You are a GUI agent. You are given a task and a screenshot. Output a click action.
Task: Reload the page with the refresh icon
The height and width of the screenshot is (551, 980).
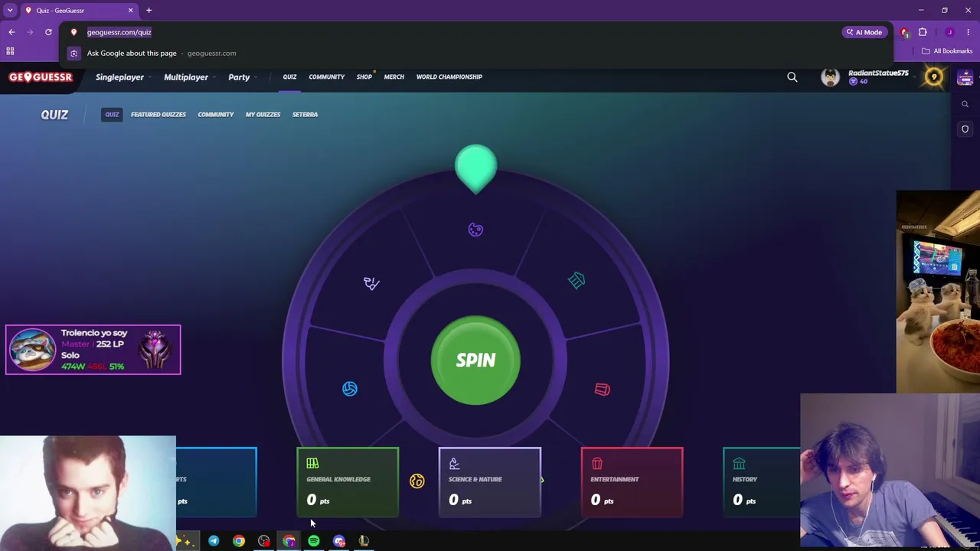(x=48, y=32)
